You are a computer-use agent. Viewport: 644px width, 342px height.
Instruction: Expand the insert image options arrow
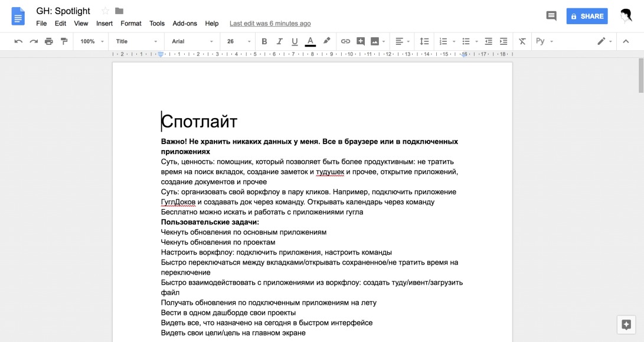point(384,41)
